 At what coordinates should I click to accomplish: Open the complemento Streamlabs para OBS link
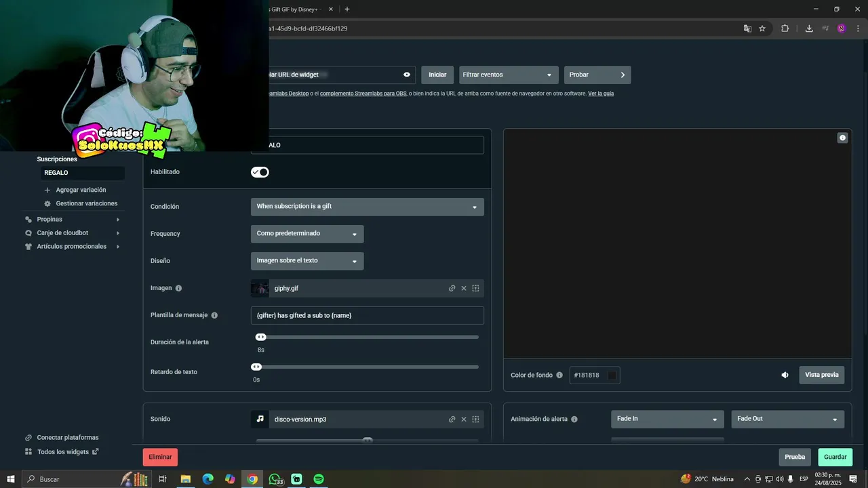pos(363,94)
